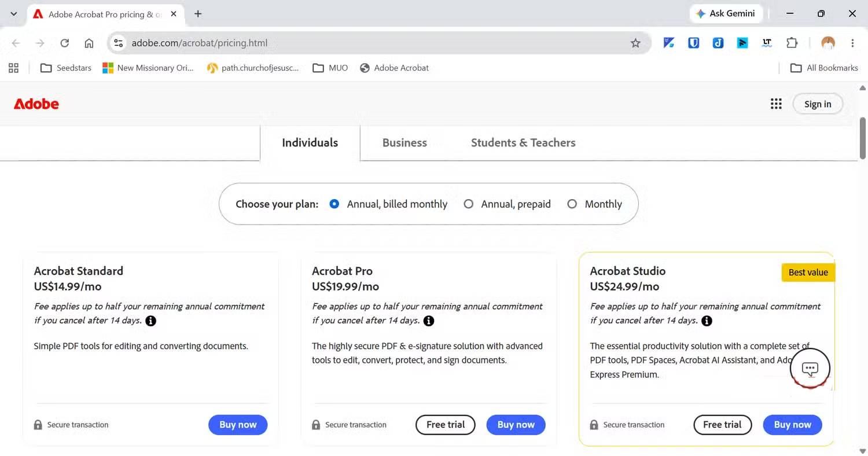Open the Chrome three-dot menu
The height and width of the screenshot is (456, 868).
pos(852,43)
